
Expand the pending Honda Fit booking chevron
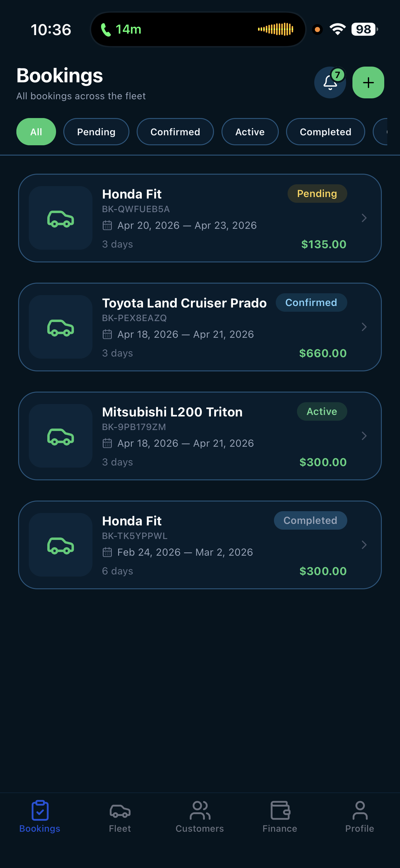point(364,218)
